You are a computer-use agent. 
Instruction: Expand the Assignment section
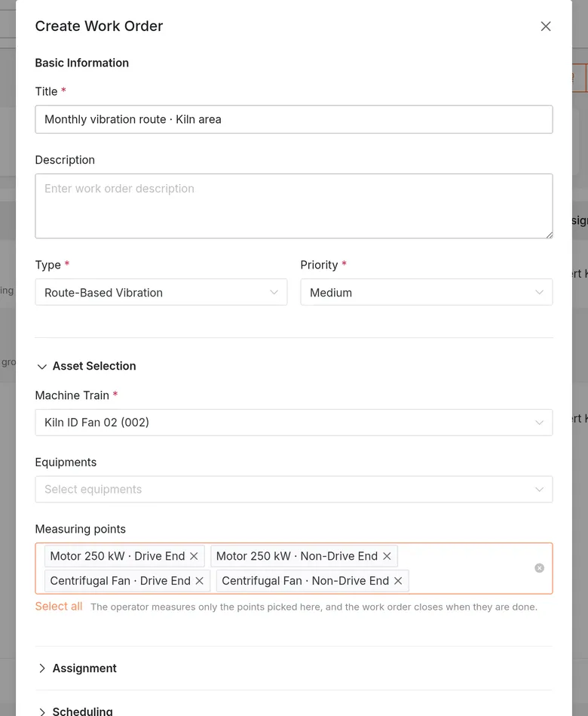coord(78,668)
